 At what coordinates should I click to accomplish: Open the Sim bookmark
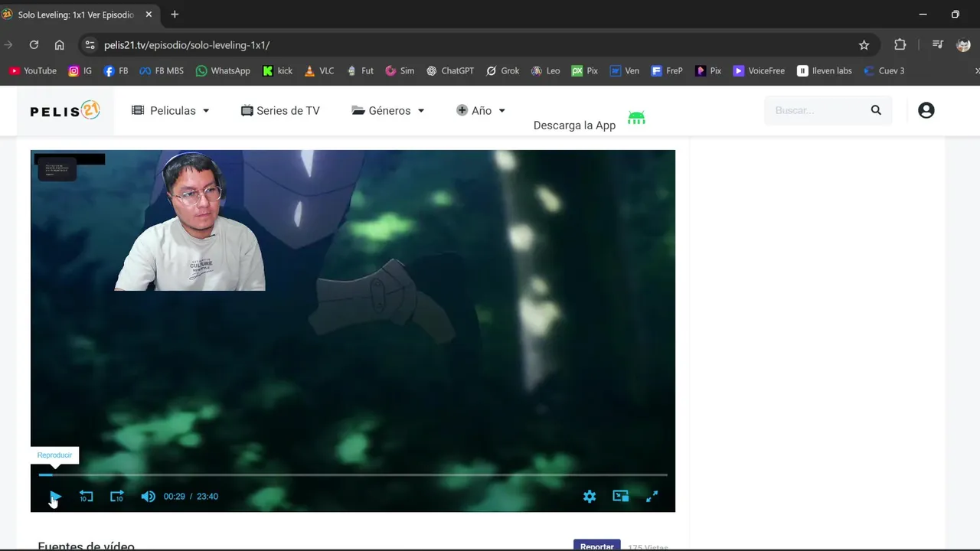click(x=400, y=70)
